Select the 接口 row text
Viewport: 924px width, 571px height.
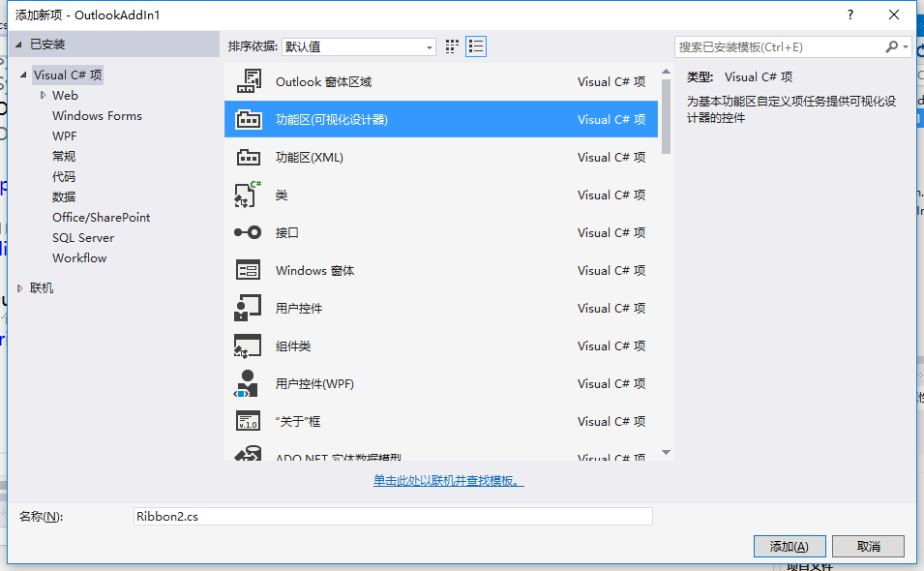[x=287, y=233]
